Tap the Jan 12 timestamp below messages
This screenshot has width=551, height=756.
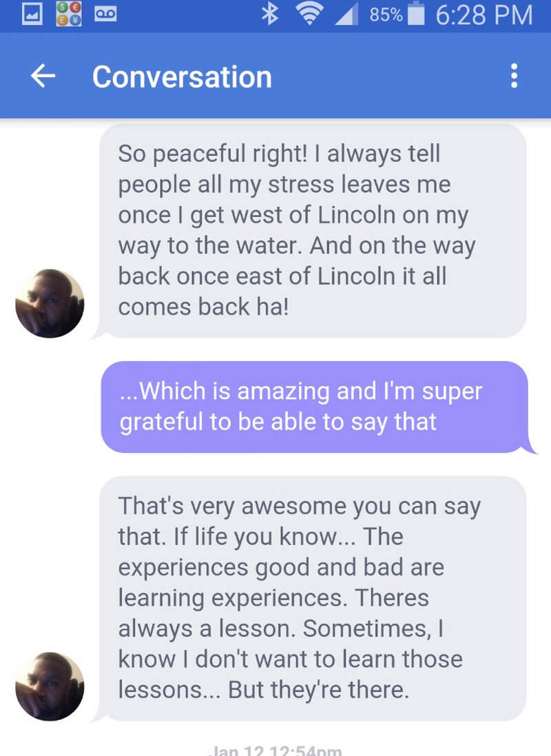(275, 750)
